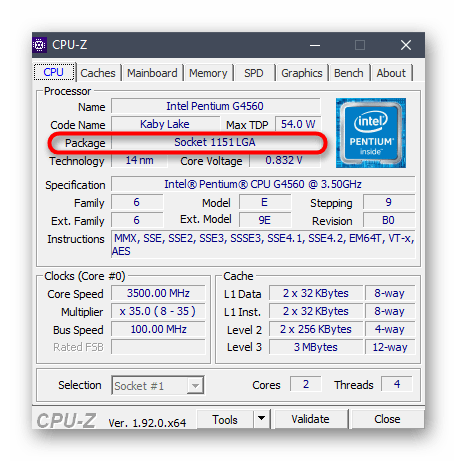
Task: Click the Level 2 size 2 x 256 KBytes
Action: tap(316, 329)
